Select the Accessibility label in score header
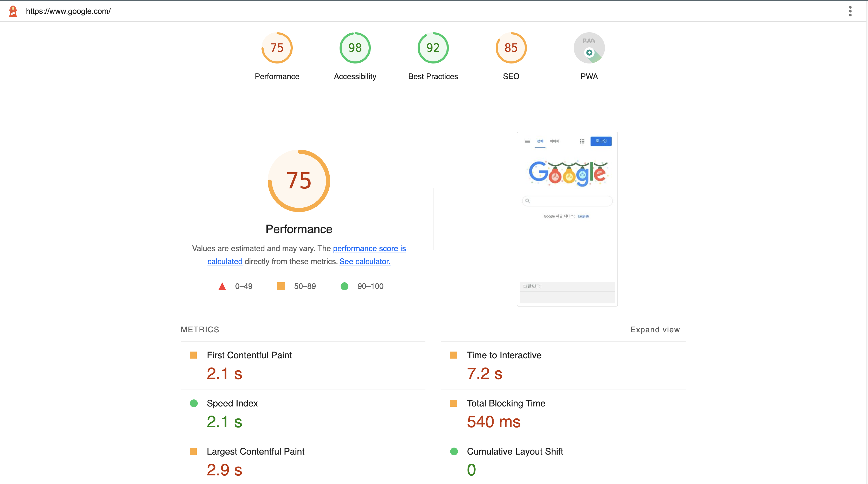 [355, 77]
